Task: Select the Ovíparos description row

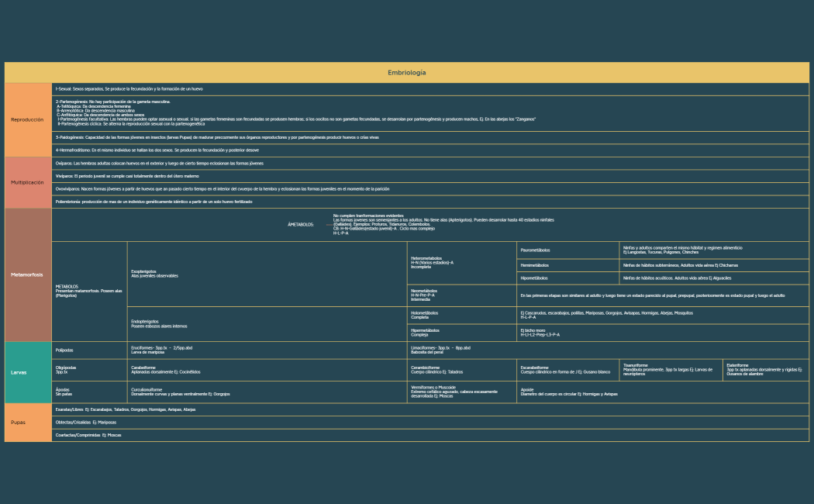Action: (x=430, y=164)
